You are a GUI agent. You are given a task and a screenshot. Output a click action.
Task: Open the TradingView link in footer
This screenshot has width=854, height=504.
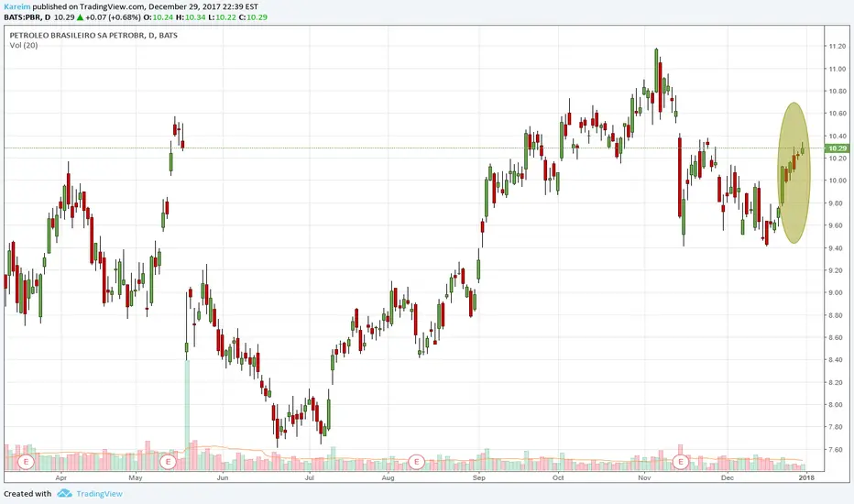click(99, 494)
